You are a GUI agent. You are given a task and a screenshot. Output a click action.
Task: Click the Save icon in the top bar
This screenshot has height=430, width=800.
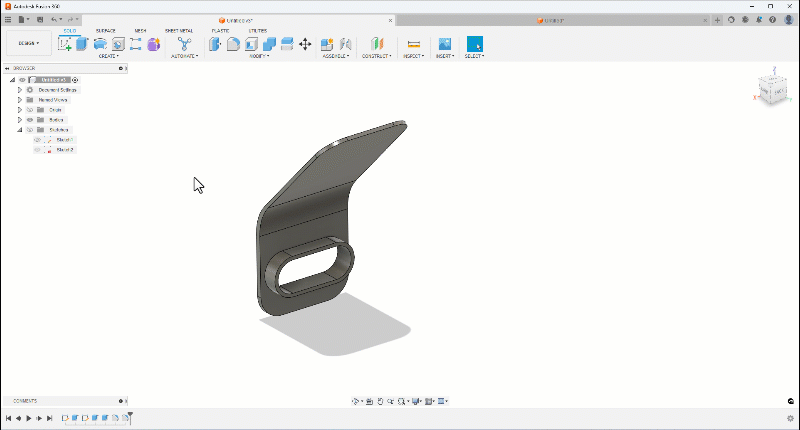coord(39,19)
